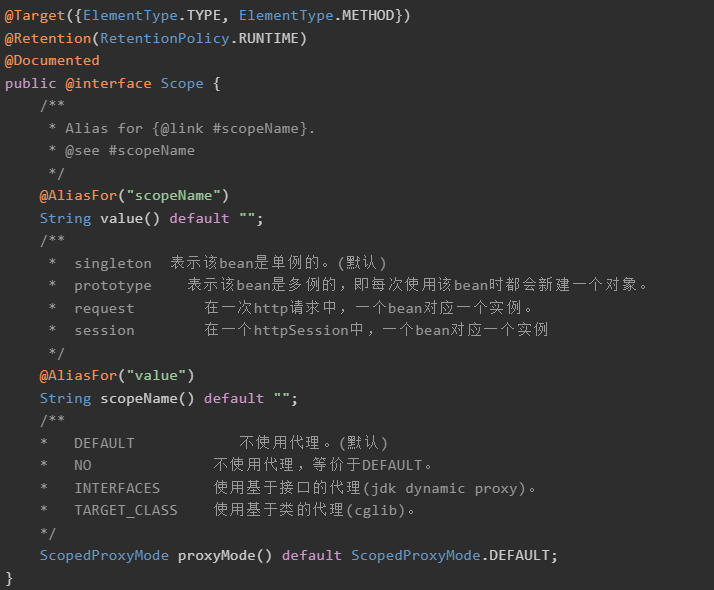The height and width of the screenshot is (590, 714).
Task: Click the @AliasFor("value") annotation
Action: (x=117, y=375)
